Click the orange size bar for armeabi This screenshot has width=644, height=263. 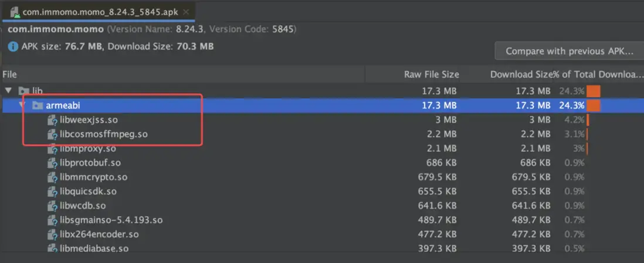tap(594, 105)
